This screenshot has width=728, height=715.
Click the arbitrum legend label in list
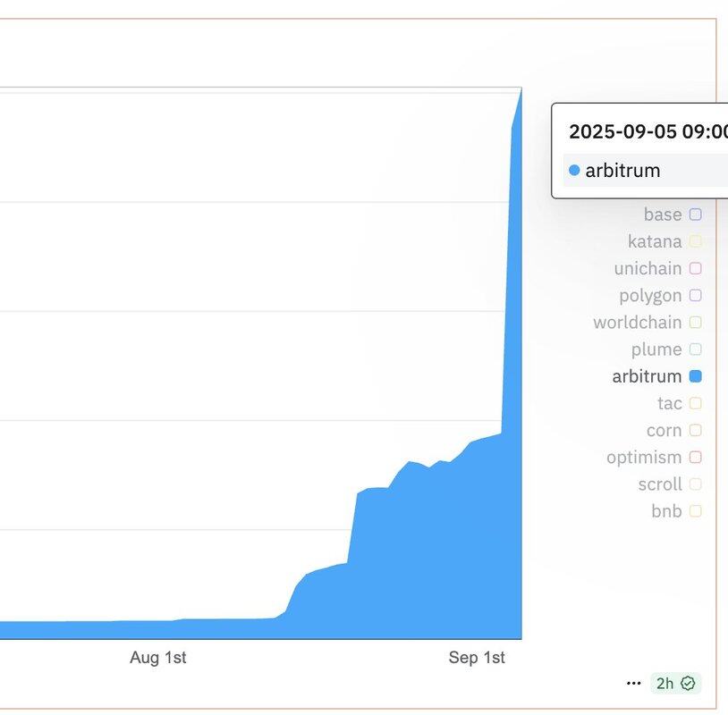pos(647,376)
